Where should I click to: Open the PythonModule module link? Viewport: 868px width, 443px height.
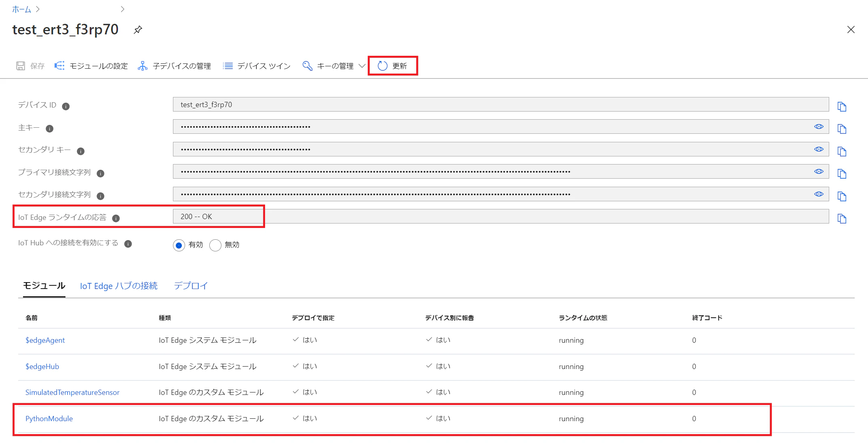(x=49, y=419)
